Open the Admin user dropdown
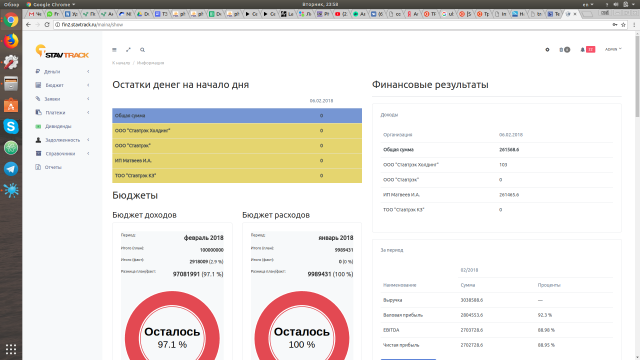Screen dimensions: 640x360 [x=613, y=49]
